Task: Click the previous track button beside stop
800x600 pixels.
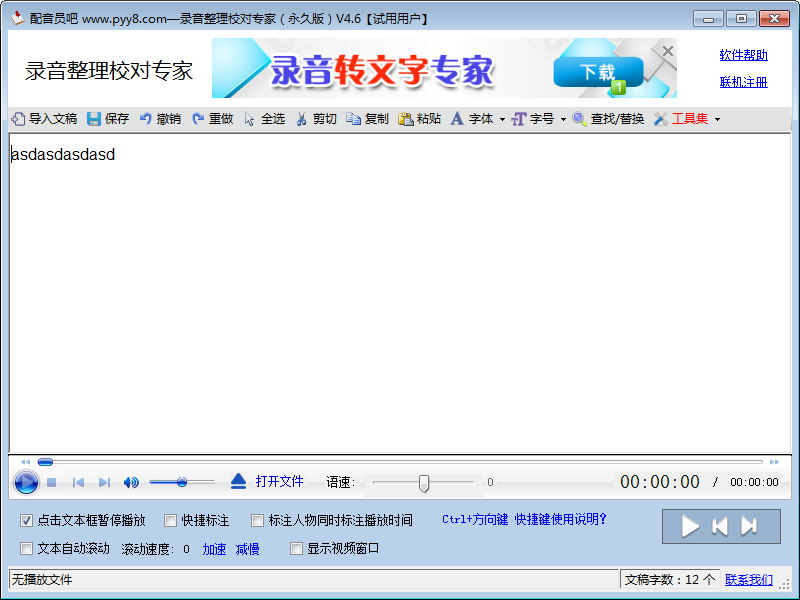Action: coord(78,482)
